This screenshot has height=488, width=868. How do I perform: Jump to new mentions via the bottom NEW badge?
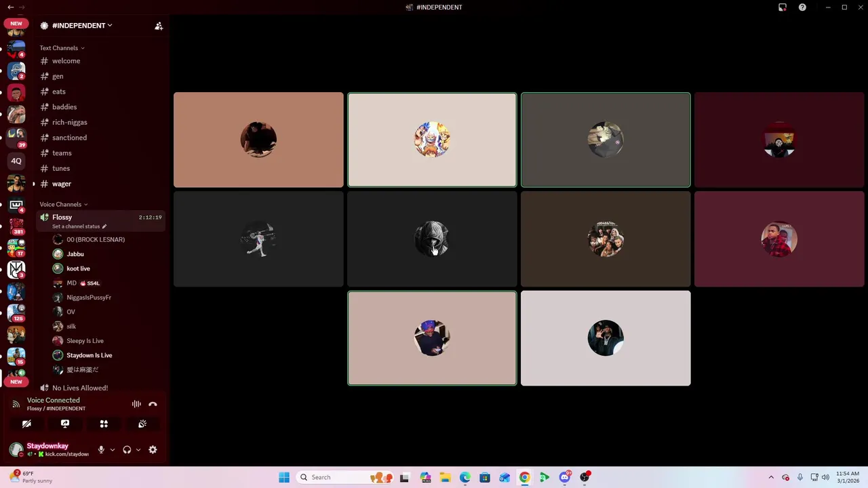(16, 382)
